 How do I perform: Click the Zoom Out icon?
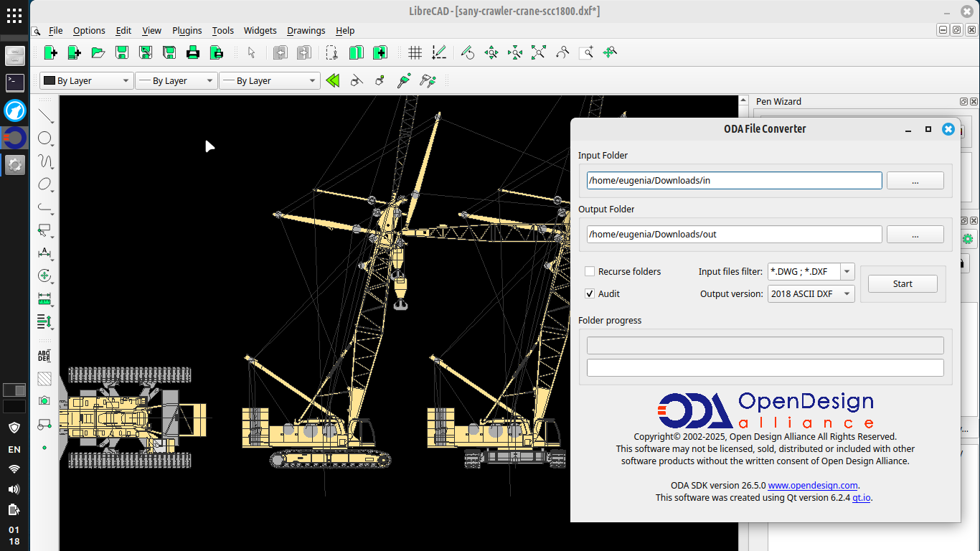point(515,52)
